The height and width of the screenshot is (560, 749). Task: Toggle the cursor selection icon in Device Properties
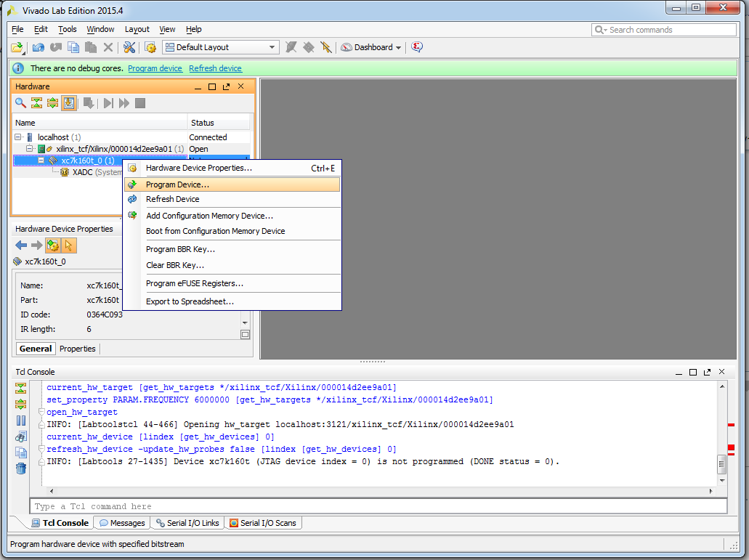click(68, 245)
